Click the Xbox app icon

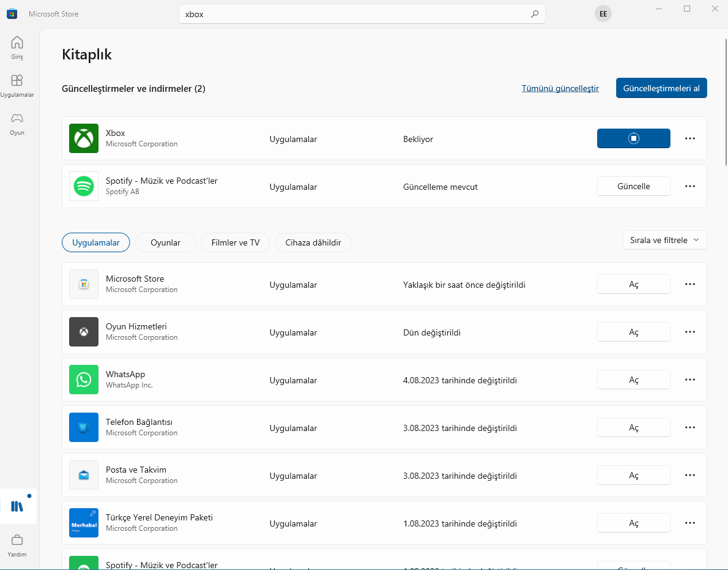[x=84, y=138]
